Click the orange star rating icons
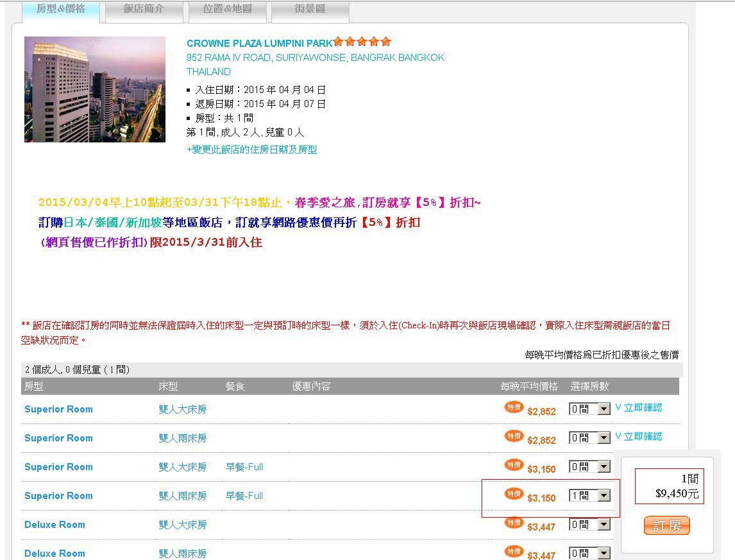 coord(362,42)
